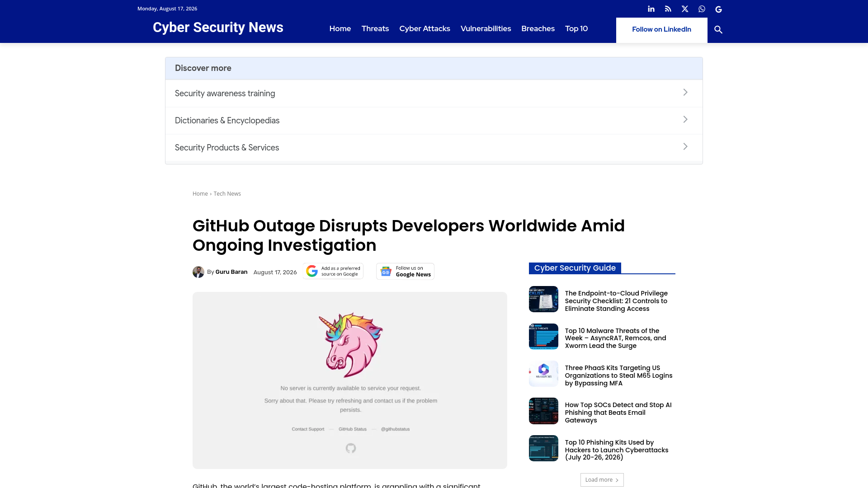Open the Breaches menu item
Viewport: 868px width, 488px height.
coord(538,28)
